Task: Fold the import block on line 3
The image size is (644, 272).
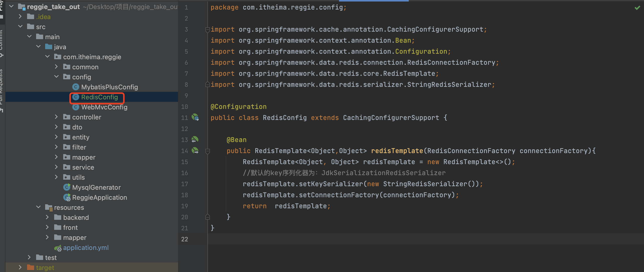Action: 207,30
